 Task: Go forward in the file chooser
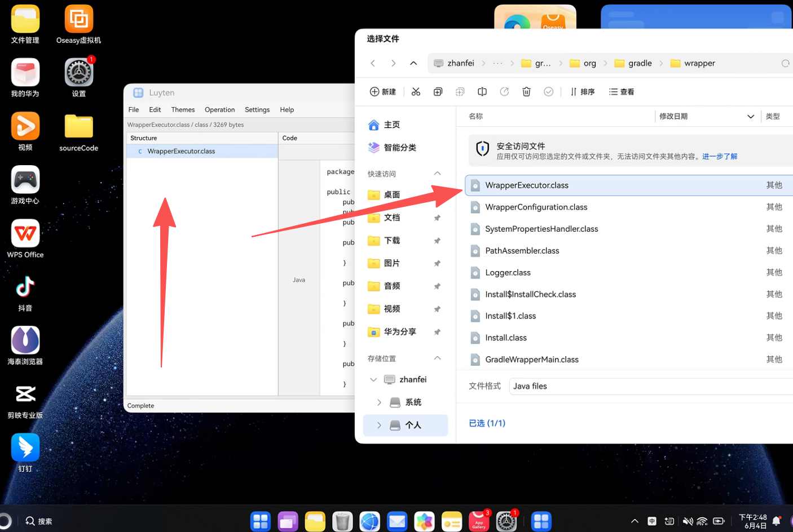tap(393, 63)
